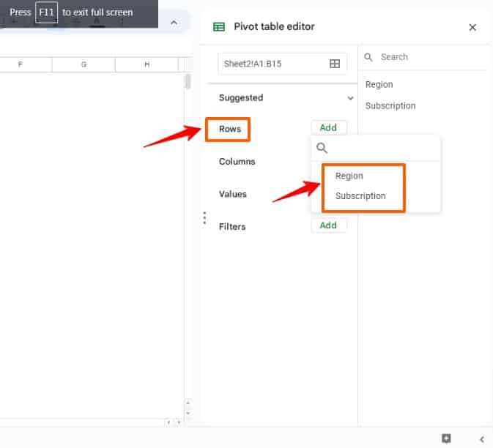Image resolution: width=493 pixels, height=448 pixels.
Task: Click the three-dot panel drag handle
Action: pyautogui.click(x=204, y=217)
